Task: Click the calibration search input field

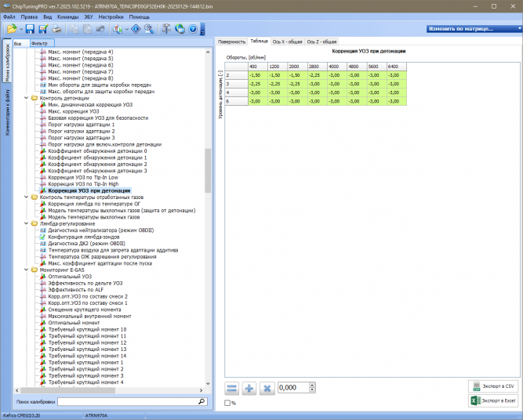Action: coord(128,402)
